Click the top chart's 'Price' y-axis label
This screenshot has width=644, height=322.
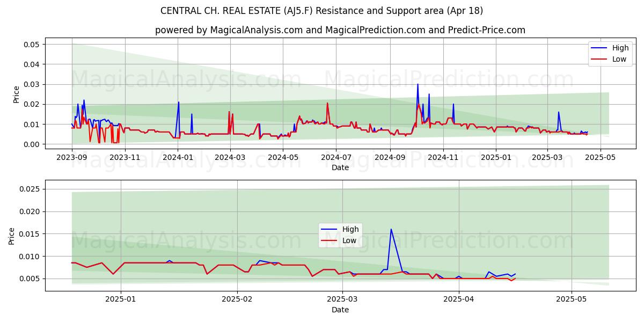pos(16,94)
